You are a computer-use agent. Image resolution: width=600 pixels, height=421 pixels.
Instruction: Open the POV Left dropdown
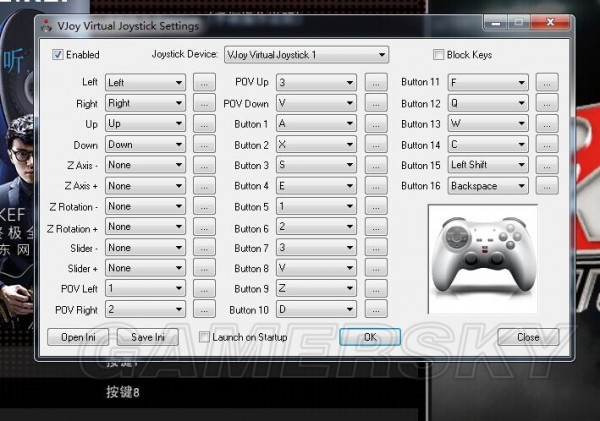[x=145, y=288]
